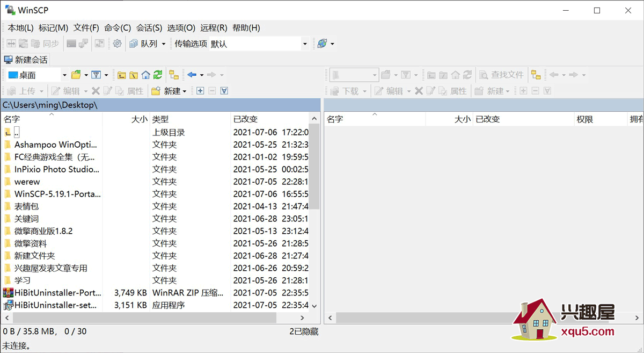The width and height of the screenshot is (644, 353).
Task: Toggle the local directory tree view
Action: click(173, 75)
